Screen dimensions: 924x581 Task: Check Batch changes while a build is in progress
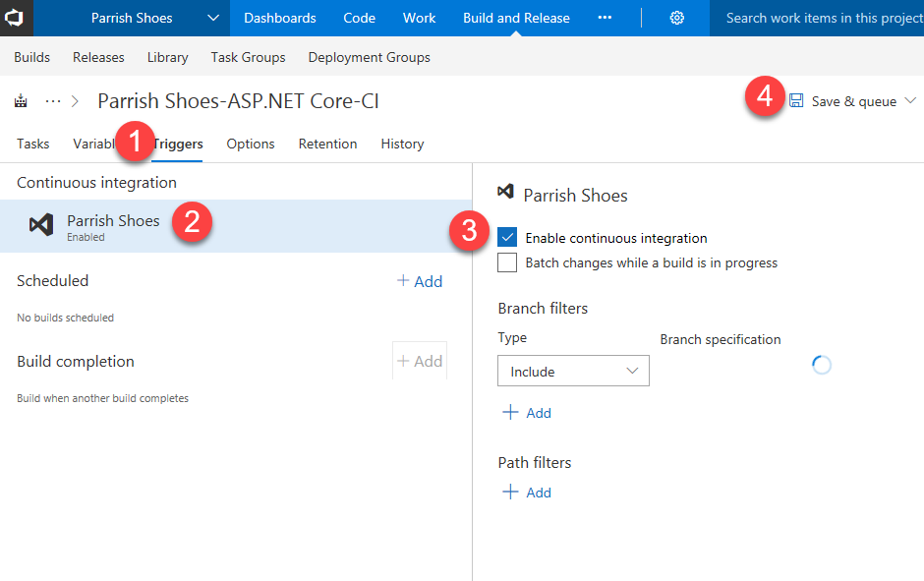[507, 262]
